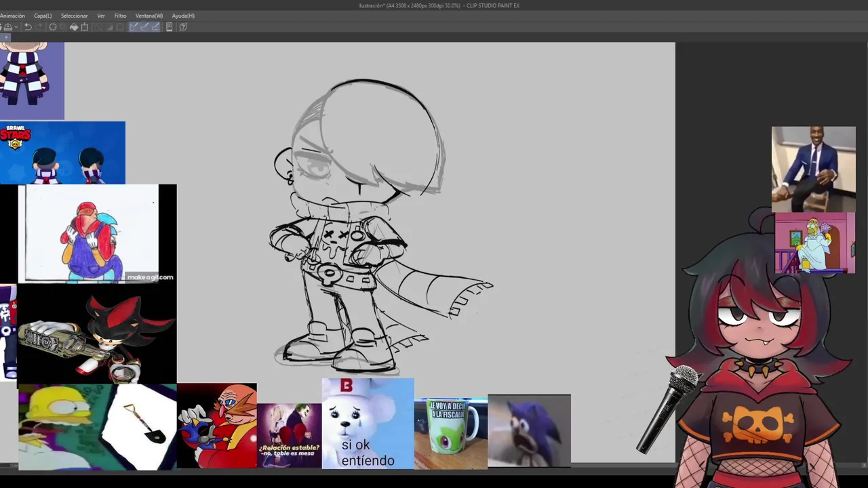Click the Undo arrow icon
Viewport: 868px width, 488px height.
point(28,27)
